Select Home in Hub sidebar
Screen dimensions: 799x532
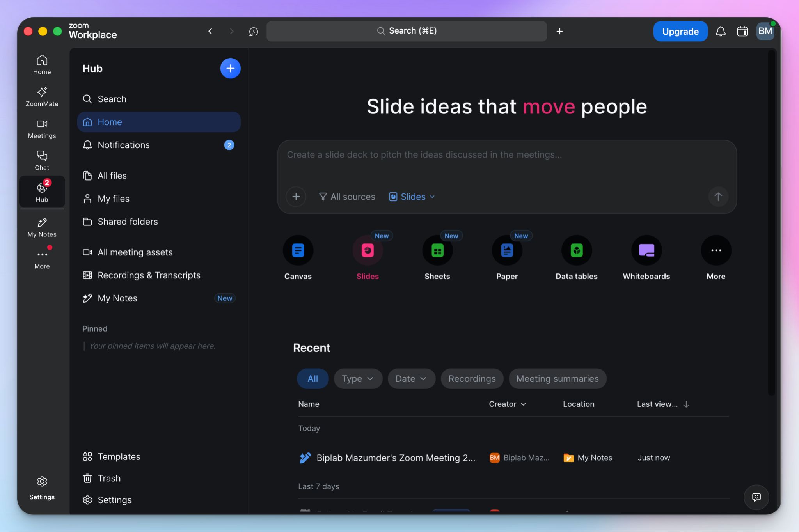pos(159,122)
